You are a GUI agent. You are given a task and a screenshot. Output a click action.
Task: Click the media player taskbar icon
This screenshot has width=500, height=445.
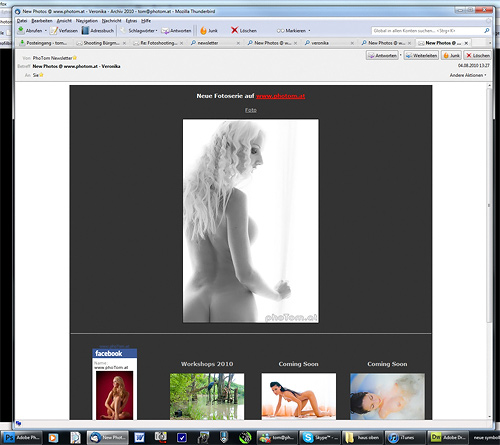pyautogui.click(x=53, y=438)
